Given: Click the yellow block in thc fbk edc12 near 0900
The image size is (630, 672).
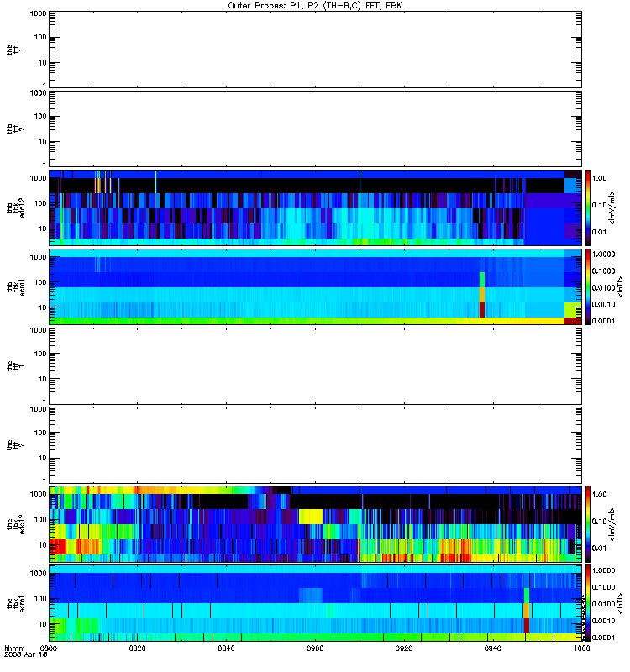Looking at the screenshot, I should [x=311, y=517].
